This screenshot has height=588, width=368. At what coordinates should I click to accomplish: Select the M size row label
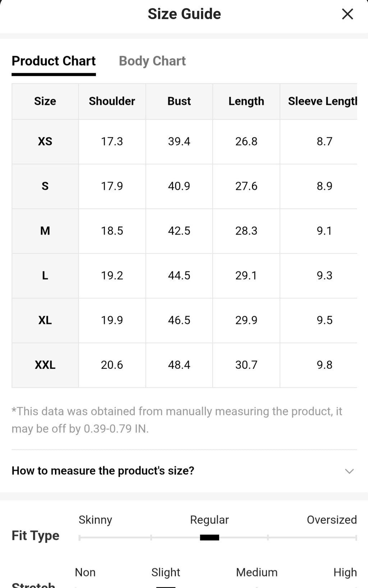click(45, 231)
